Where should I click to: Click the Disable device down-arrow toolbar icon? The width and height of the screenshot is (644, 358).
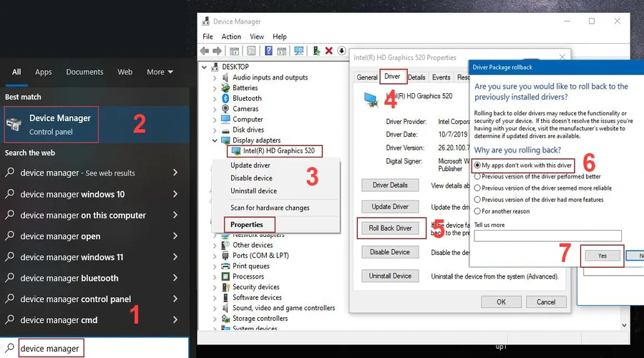coord(341,51)
